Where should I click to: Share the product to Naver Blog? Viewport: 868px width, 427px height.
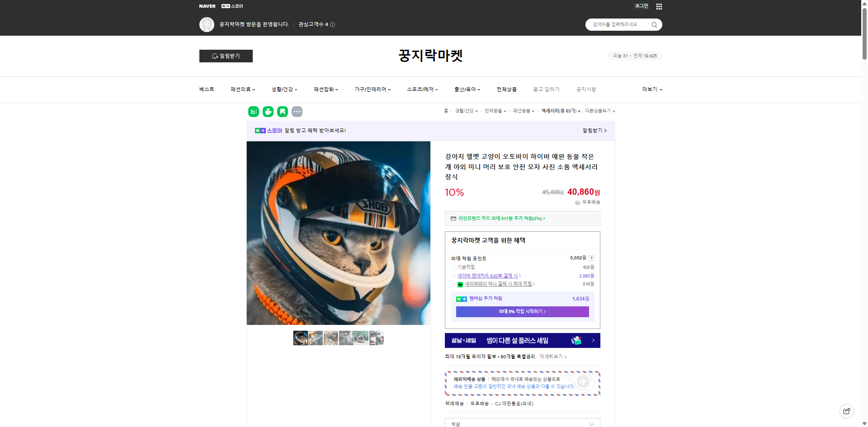pyautogui.click(x=253, y=112)
